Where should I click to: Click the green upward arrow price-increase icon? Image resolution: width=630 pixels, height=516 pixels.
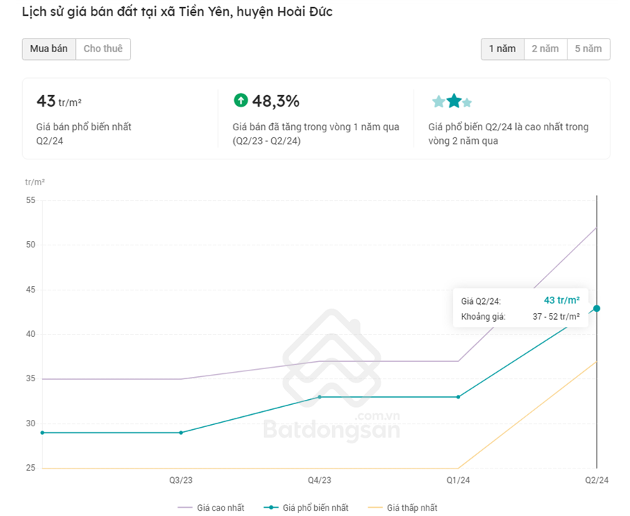coord(240,100)
